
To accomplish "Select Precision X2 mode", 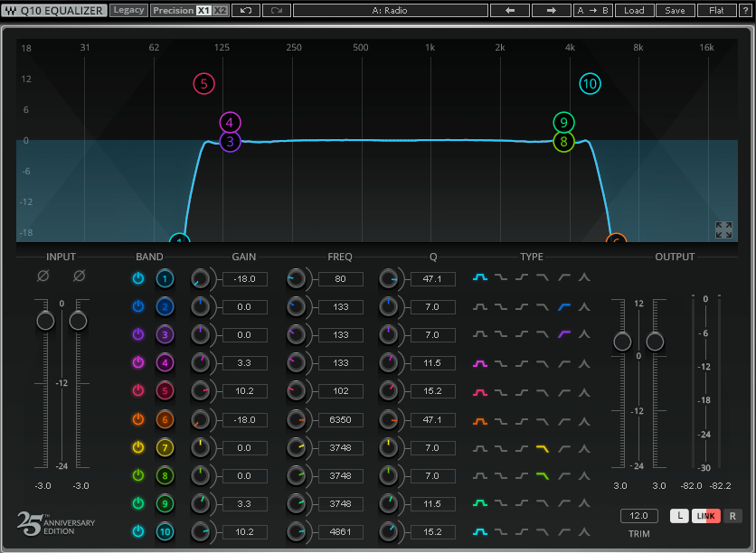I will 220,10.
